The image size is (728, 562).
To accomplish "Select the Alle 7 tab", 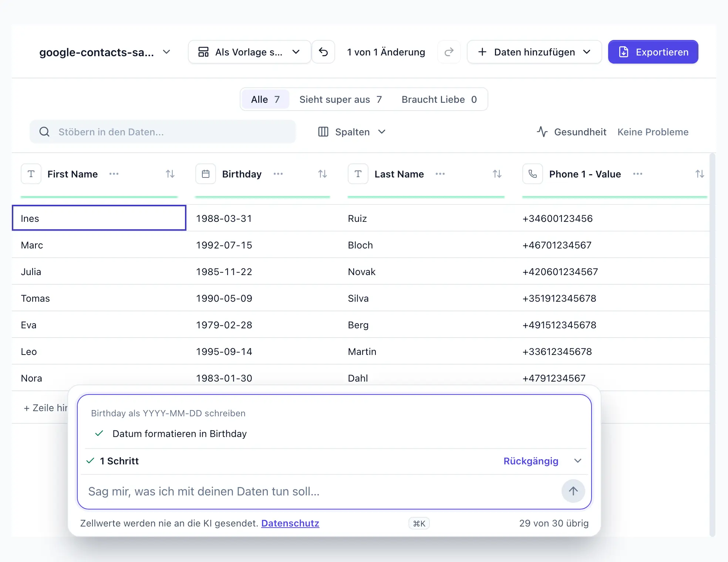I will [x=265, y=99].
